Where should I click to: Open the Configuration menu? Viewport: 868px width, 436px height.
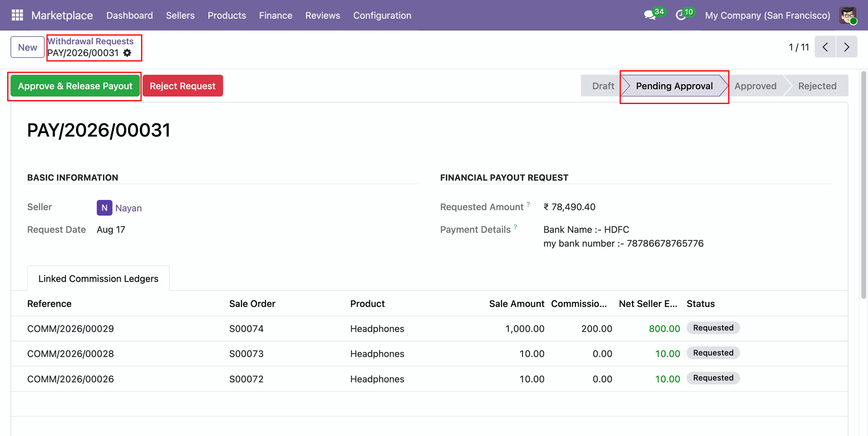(x=382, y=15)
